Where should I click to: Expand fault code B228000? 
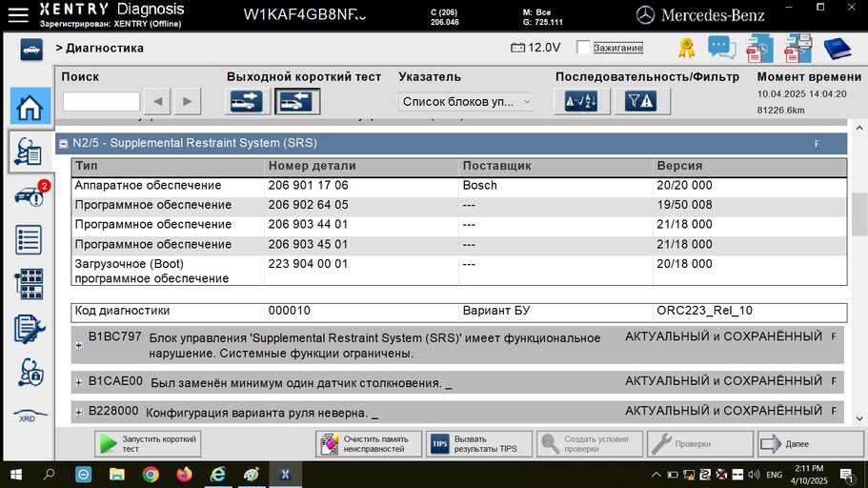coord(79,412)
